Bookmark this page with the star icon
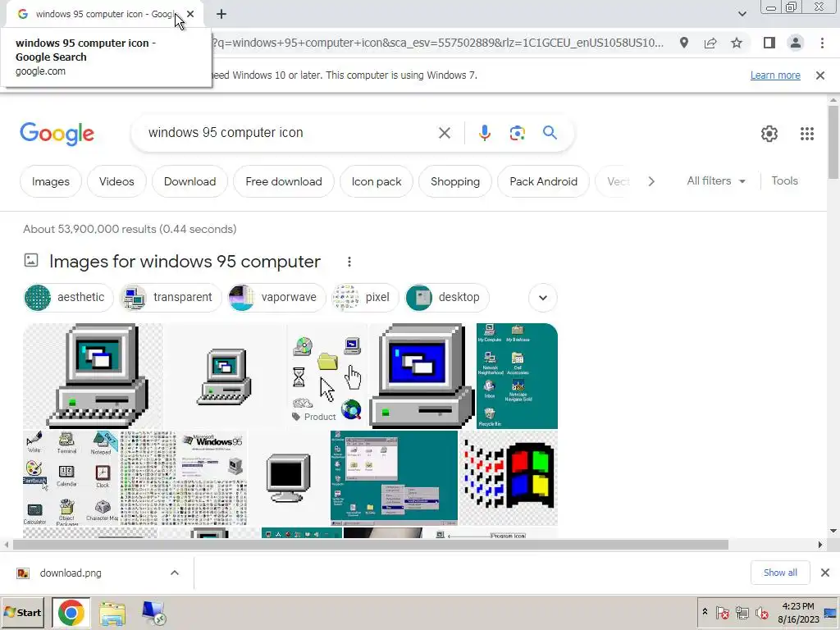Screen dimensions: 840x630 (737, 43)
